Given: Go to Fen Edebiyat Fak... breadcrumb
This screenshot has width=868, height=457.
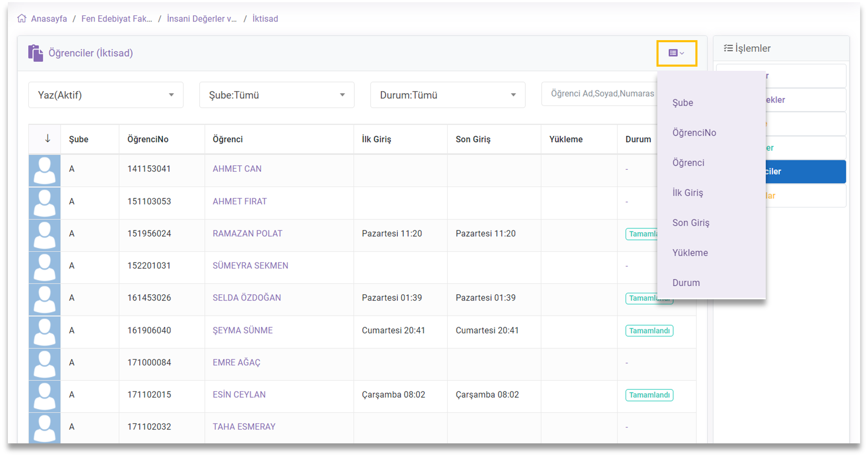Looking at the screenshot, I should point(117,19).
